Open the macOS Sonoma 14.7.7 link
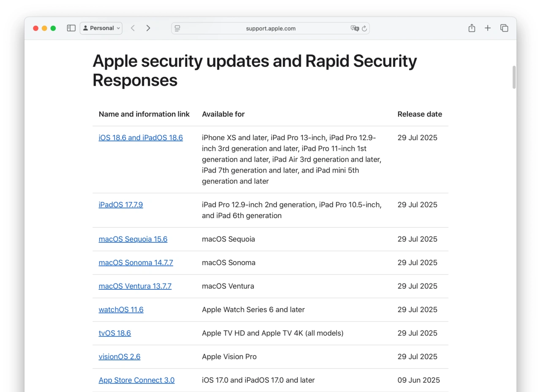Screen dimensions: 541x392 click(x=136, y=263)
